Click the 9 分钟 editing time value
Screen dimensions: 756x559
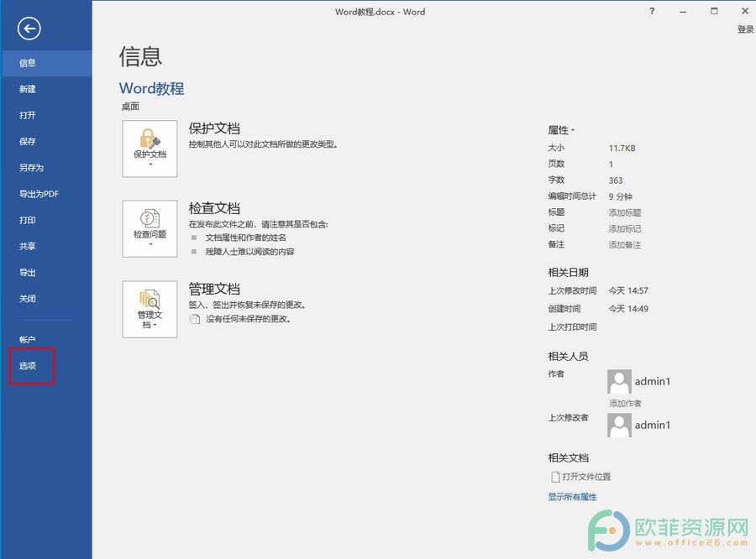620,196
